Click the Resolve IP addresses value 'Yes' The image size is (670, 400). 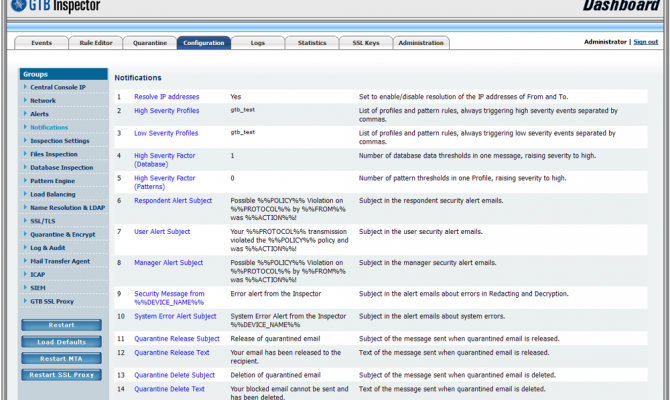(x=235, y=97)
